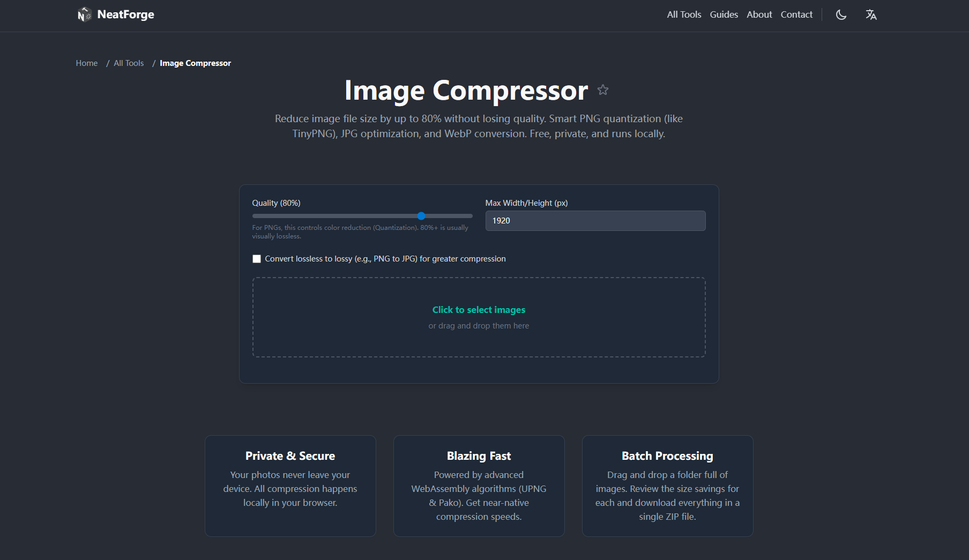Open the All Tools navigation menu
969x560 pixels.
(683, 14)
